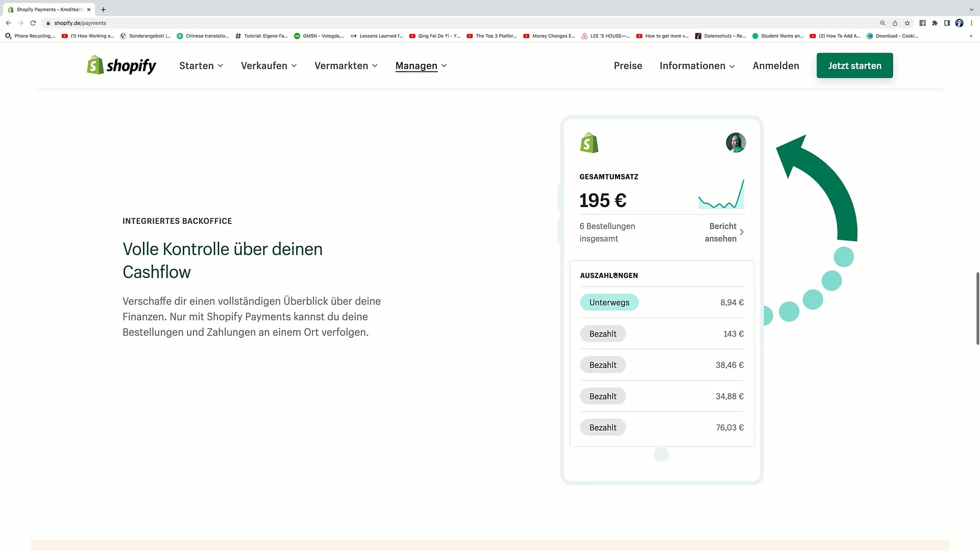Viewport: 980px width, 551px height.
Task: Click the Bezahlt pill beside 76,03 €
Action: click(603, 428)
